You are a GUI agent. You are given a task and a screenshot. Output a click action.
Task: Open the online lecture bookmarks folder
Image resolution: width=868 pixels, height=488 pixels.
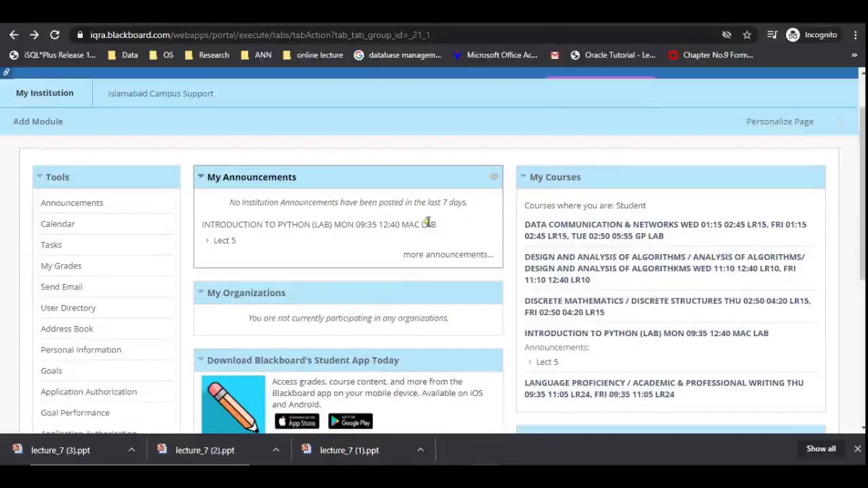point(313,55)
